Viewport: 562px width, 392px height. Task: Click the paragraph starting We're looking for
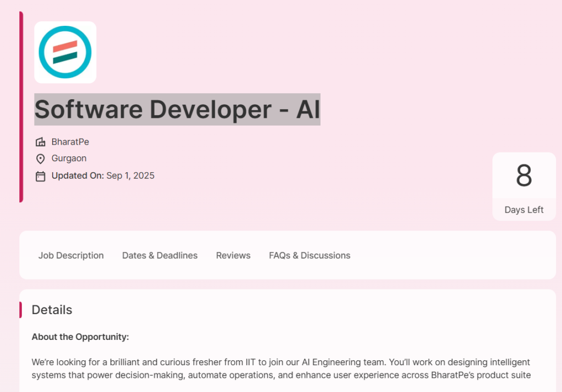(x=281, y=368)
